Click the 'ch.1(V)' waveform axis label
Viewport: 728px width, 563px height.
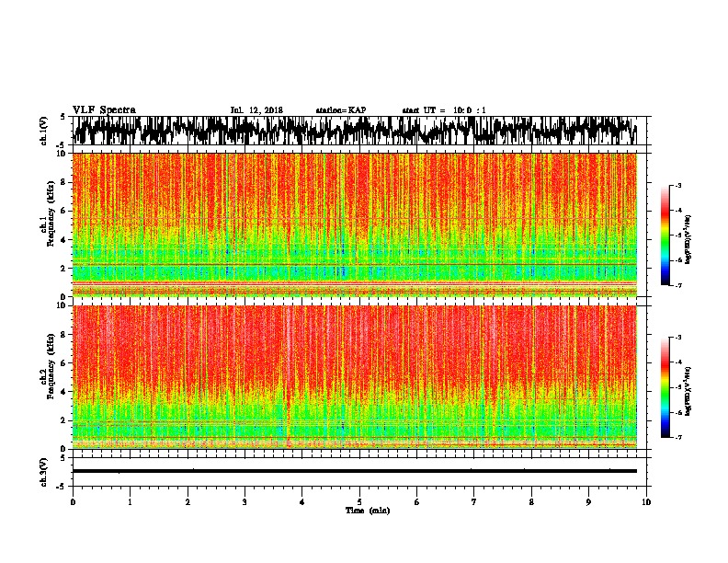point(44,131)
